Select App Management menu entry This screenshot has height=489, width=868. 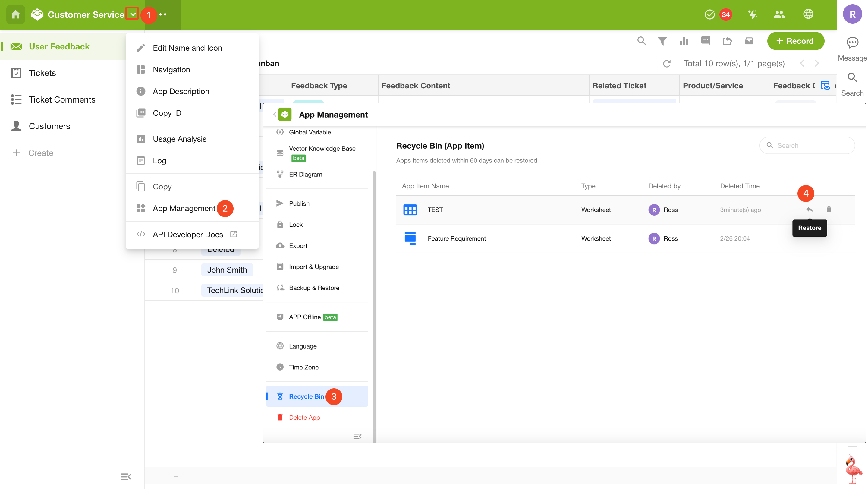pyautogui.click(x=184, y=208)
